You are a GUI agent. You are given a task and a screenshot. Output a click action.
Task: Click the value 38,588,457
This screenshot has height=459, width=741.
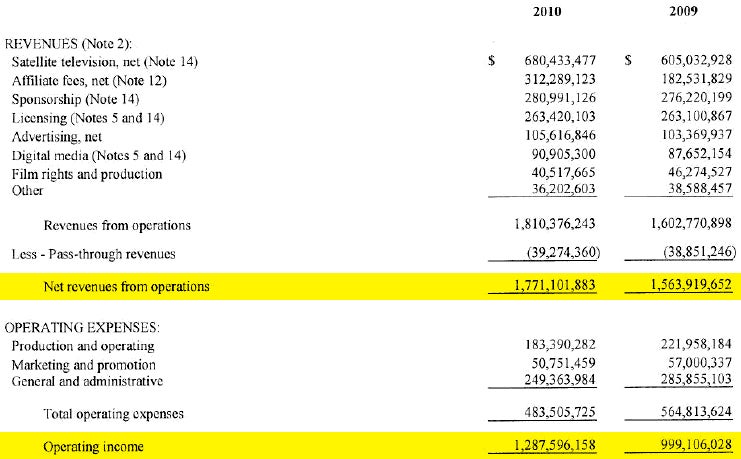click(x=700, y=188)
